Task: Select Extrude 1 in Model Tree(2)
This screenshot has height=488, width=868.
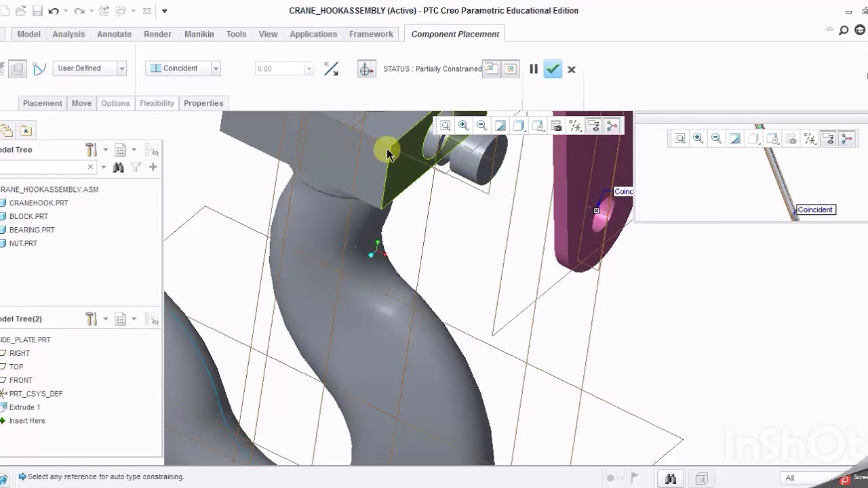Action: click(x=24, y=407)
